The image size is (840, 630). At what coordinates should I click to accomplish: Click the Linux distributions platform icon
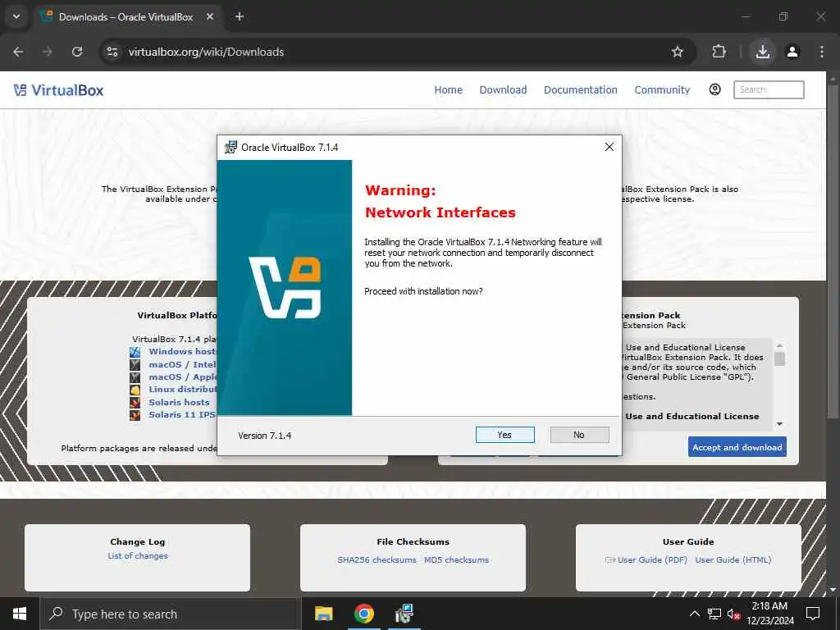click(135, 390)
